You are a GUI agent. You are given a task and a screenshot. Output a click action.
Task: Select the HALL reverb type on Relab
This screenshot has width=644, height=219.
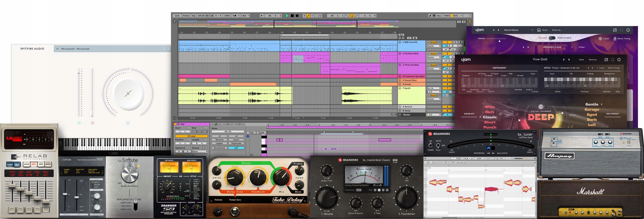click(x=34, y=164)
